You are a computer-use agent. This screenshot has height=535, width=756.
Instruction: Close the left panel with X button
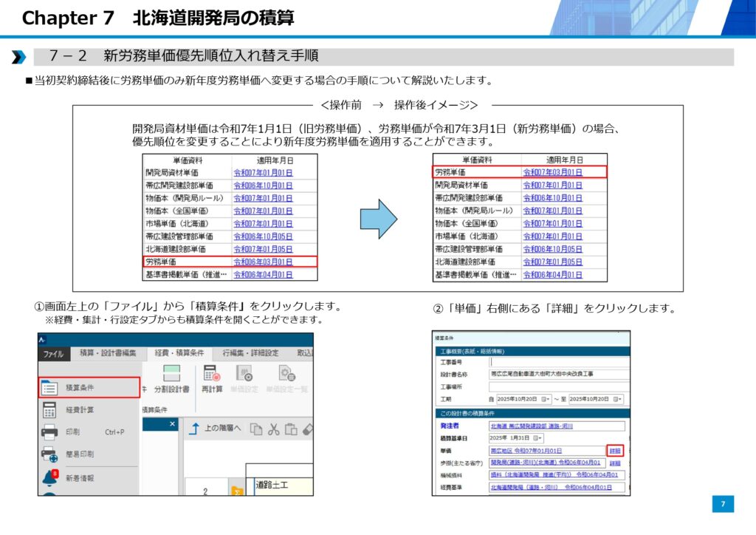173,424
